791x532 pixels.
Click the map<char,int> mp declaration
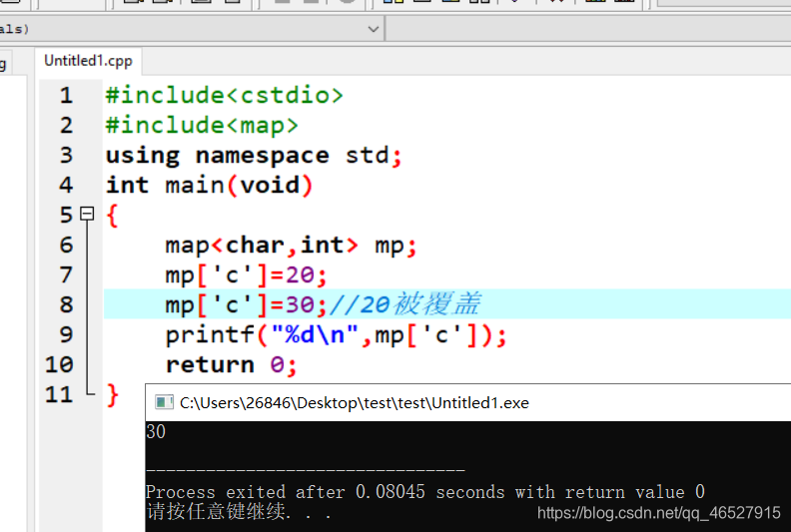[291, 246]
